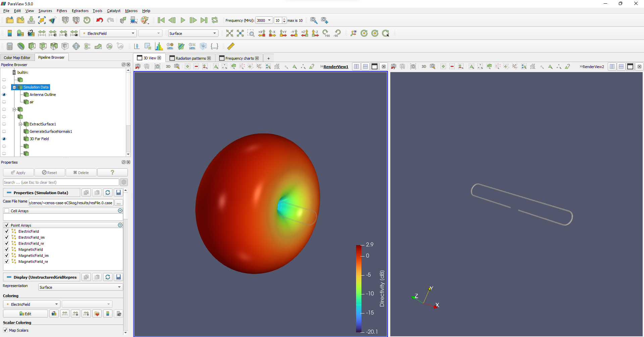The height and width of the screenshot is (337, 644).
Task: Play the frequency animation
Action: pyautogui.click(x=183, y=20)
